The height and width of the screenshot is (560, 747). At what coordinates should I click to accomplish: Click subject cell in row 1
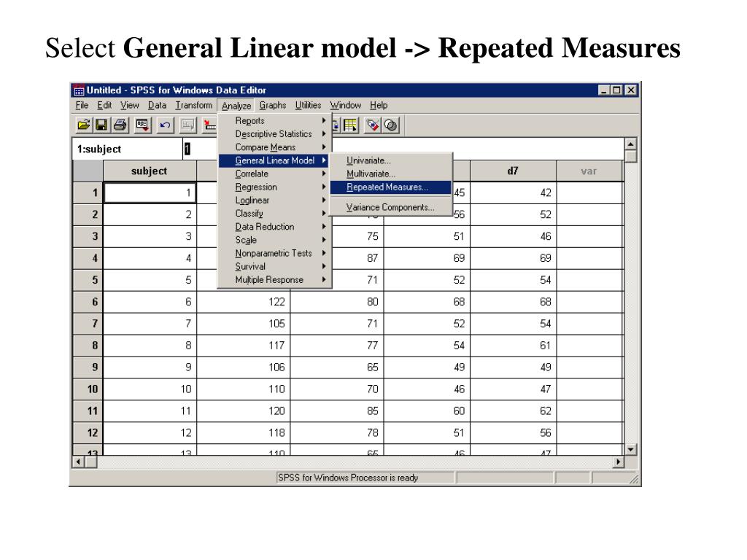(x=150, y=192)
